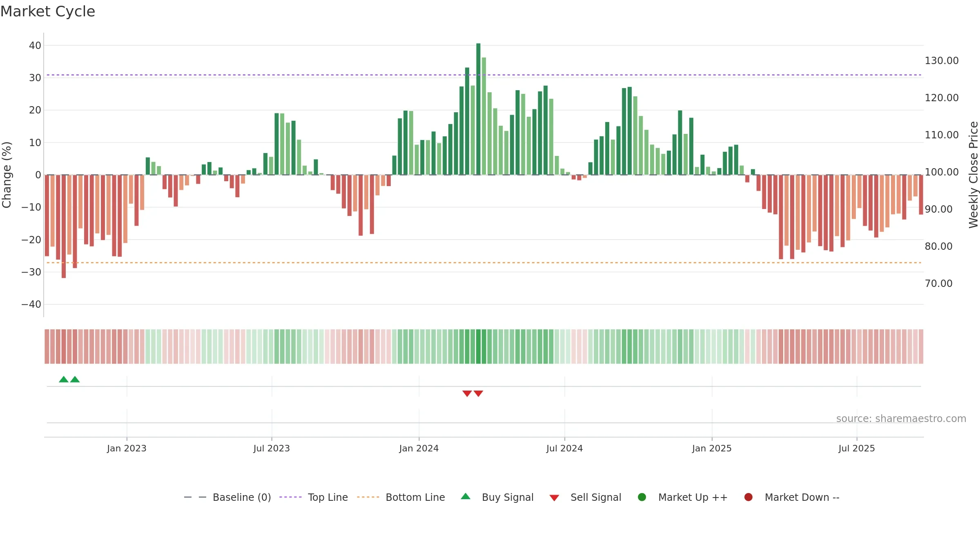
Task: Click the orange dotted Bottom Line legend sample
Action: (x=368, y=497)
